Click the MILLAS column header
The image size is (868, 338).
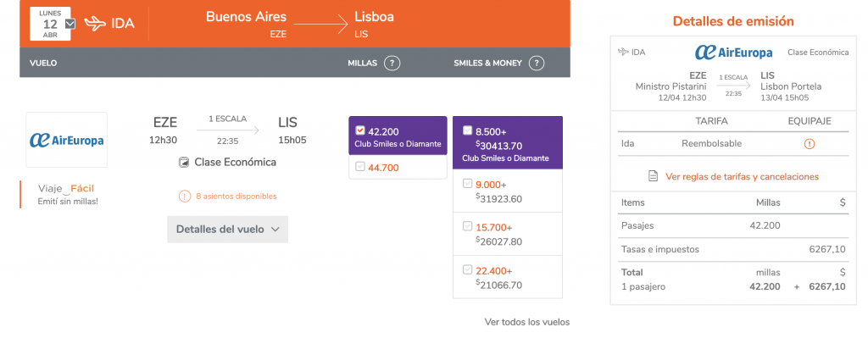click(x=362, y=63)
